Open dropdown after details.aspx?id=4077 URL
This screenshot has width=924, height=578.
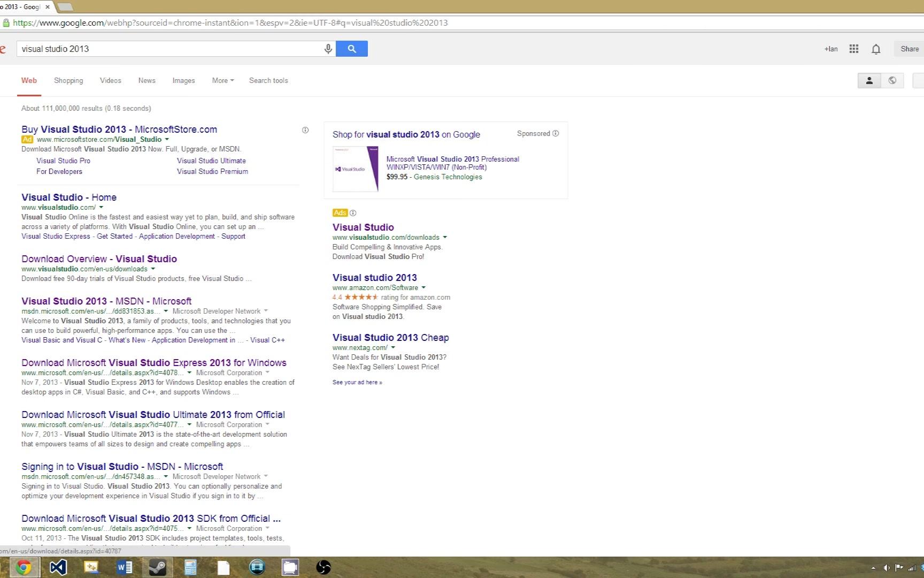coord(189,424)
